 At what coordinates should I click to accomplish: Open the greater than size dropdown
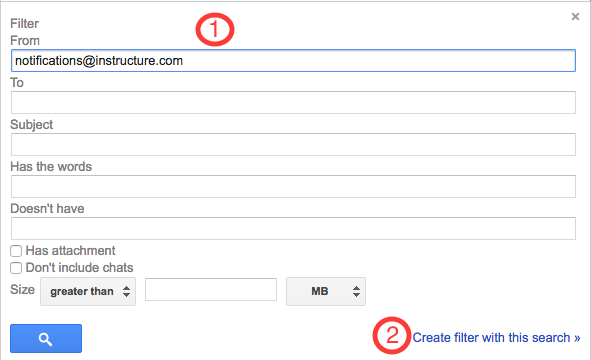(x=88, y=291)
